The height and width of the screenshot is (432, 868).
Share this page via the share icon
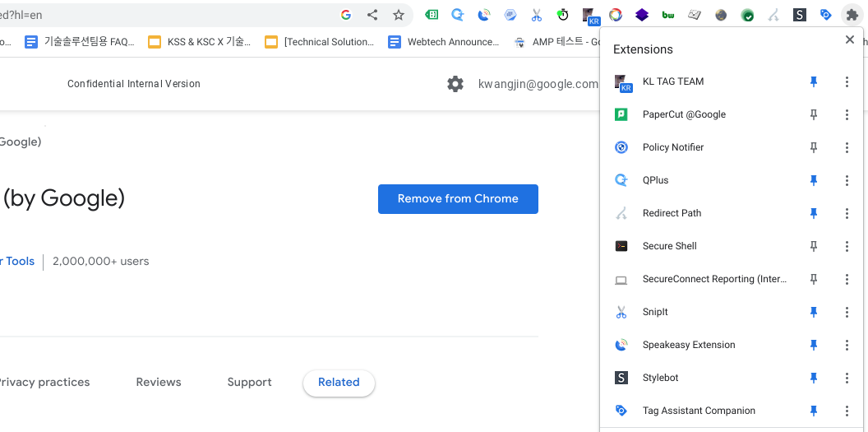point(372,15)
